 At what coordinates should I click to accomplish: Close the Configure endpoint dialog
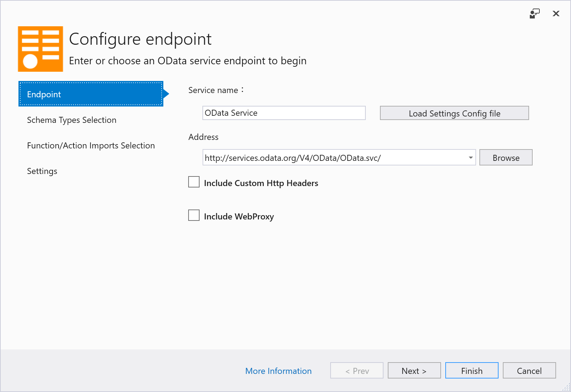coord(556,14)
